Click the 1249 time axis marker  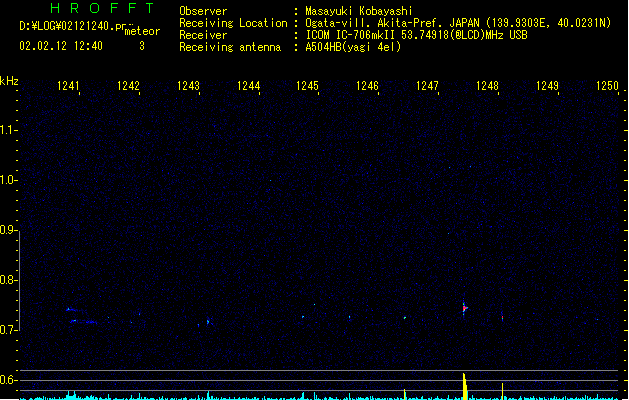pos(547,86)
